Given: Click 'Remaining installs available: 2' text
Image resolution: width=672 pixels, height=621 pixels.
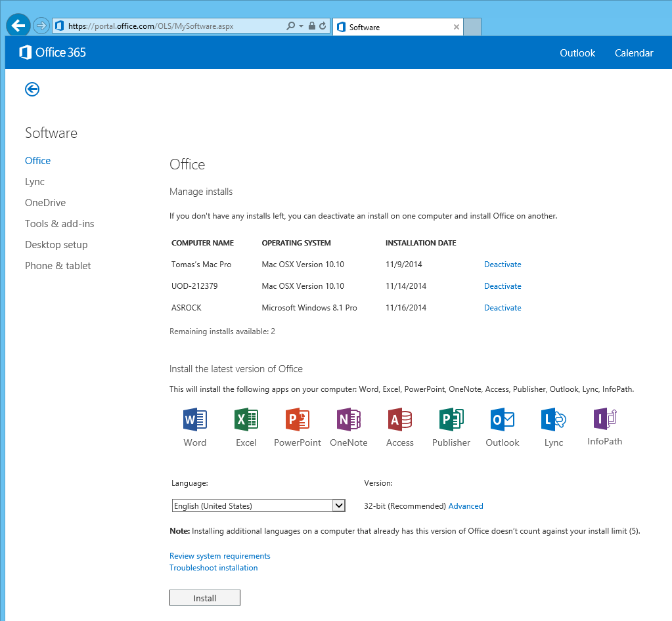Looking at the screenshot, I should [222, 332].
